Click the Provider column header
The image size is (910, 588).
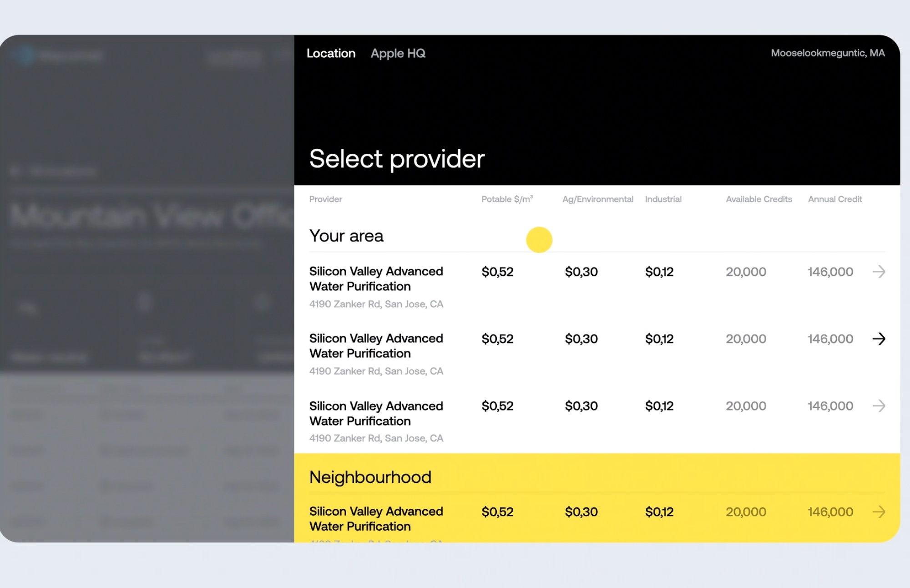point(325,199)
